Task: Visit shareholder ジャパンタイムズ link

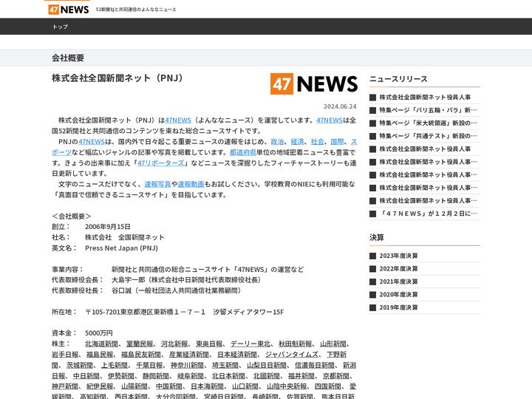Action: pos(292,355)
